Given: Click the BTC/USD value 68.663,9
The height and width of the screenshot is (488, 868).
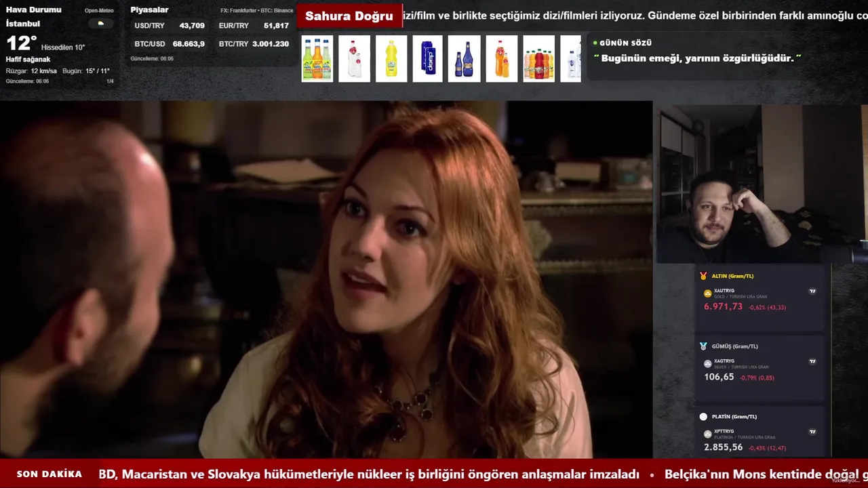Looking at the screenshot, I should pyautogui.click(x=189, y=43).
